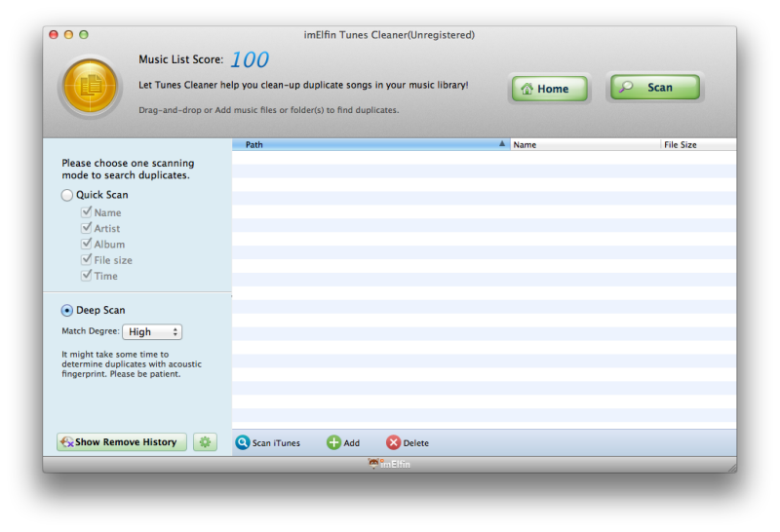Click the Path column sort arrow
This screenshot has height=532, width=780.
coord(502,143)
